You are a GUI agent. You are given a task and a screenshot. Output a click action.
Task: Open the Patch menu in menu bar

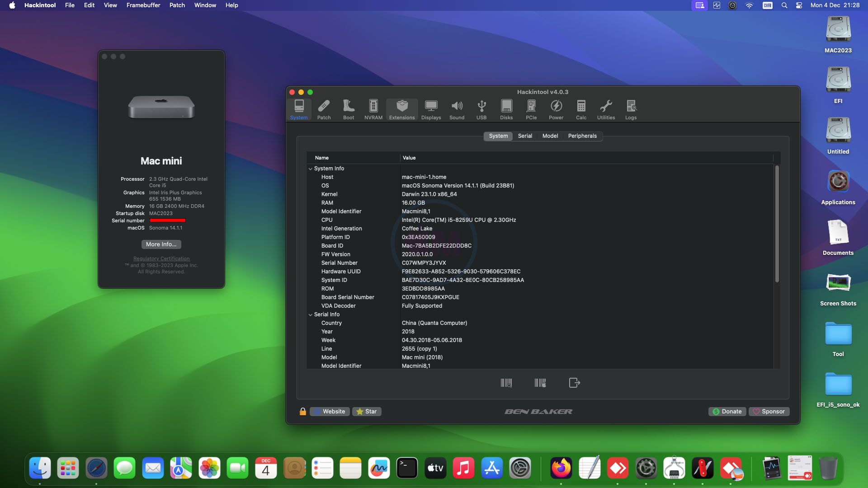[x=177, y=5]
